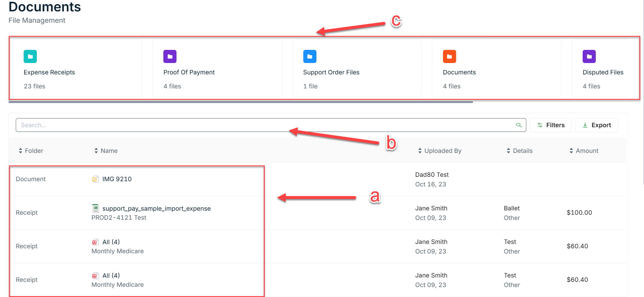644x297 pixels.
Task: Sort the table by Name column
Action: (106, 151)
